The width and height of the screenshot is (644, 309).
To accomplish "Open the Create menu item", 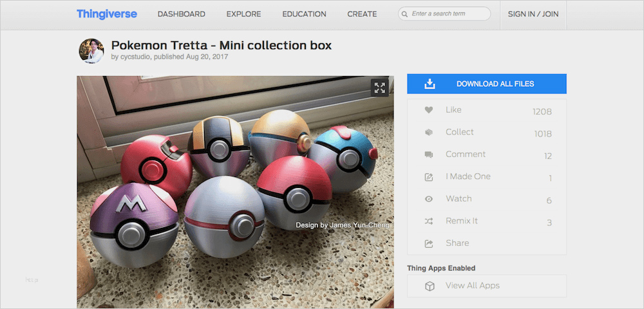I will coord(362,14).
